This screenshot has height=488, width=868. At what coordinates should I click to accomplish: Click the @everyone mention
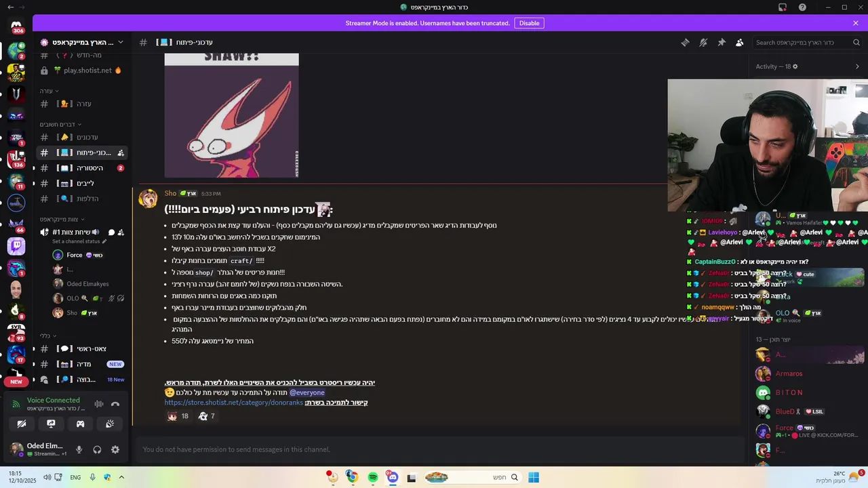307,392
